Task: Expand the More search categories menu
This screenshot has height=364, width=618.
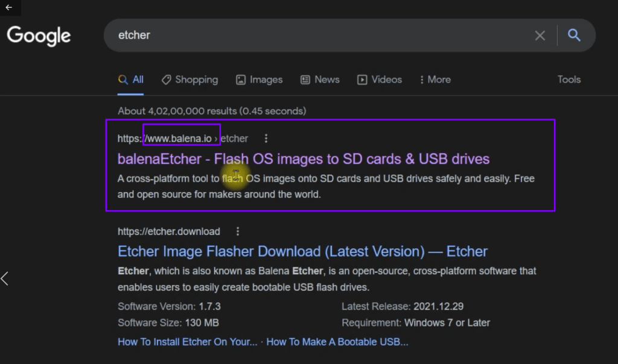Action: pos(435,80)
